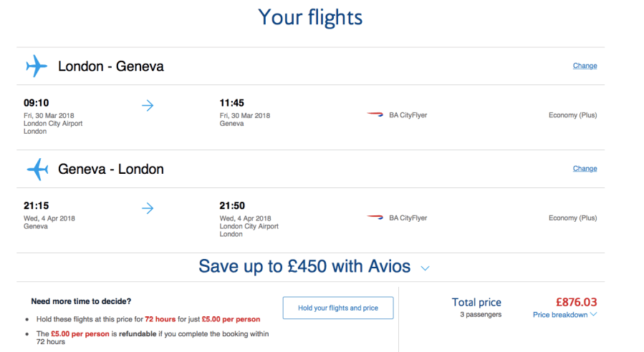Expand the Price breakdown dropdown
Viewport: 644px width, 352px height.
[564, 315]
